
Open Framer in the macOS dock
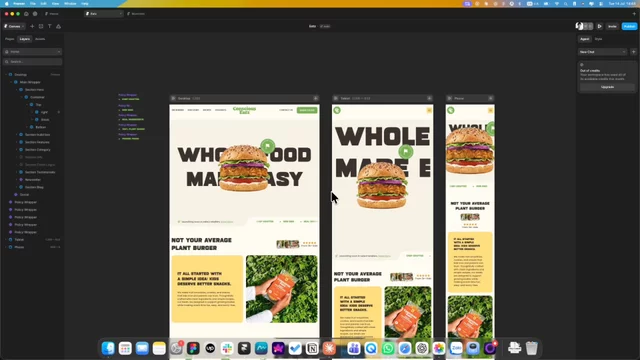pos(244,348)
